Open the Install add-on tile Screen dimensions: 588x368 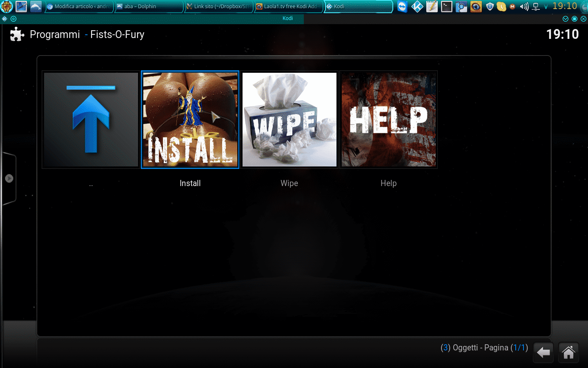pyautogui.click(x=190, y=119)
